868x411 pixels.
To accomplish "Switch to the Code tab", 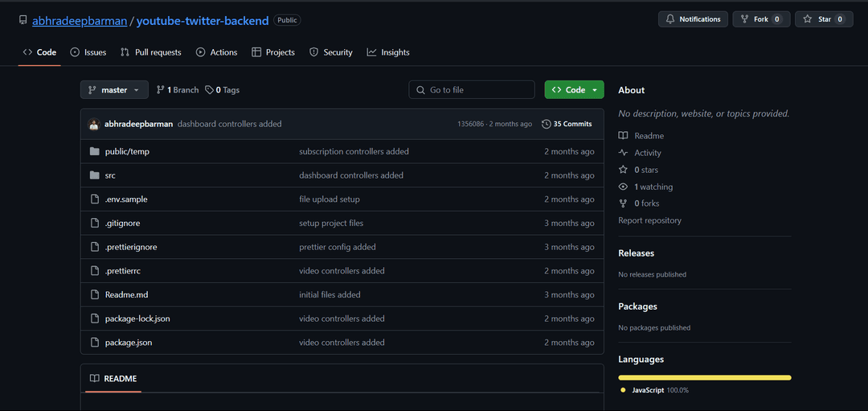I will point(39,52).
